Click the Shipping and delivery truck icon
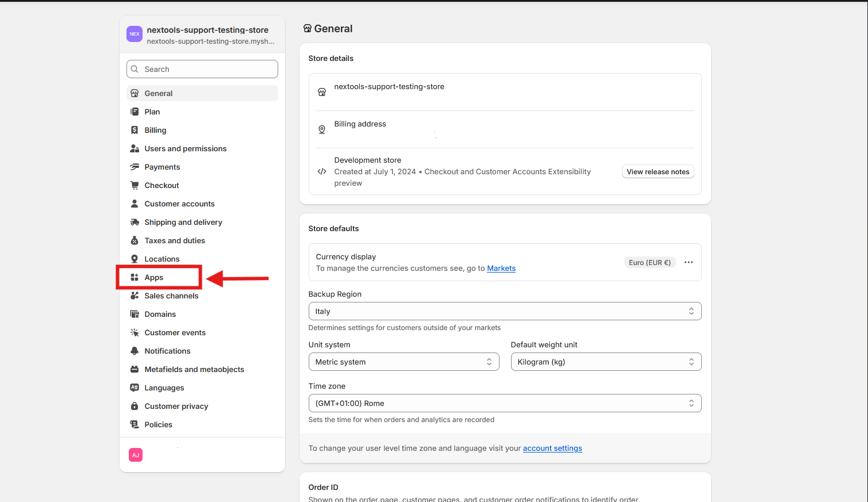Image resolution: width=868 pixels, height=502 pixels. click(x=135, y=222)
